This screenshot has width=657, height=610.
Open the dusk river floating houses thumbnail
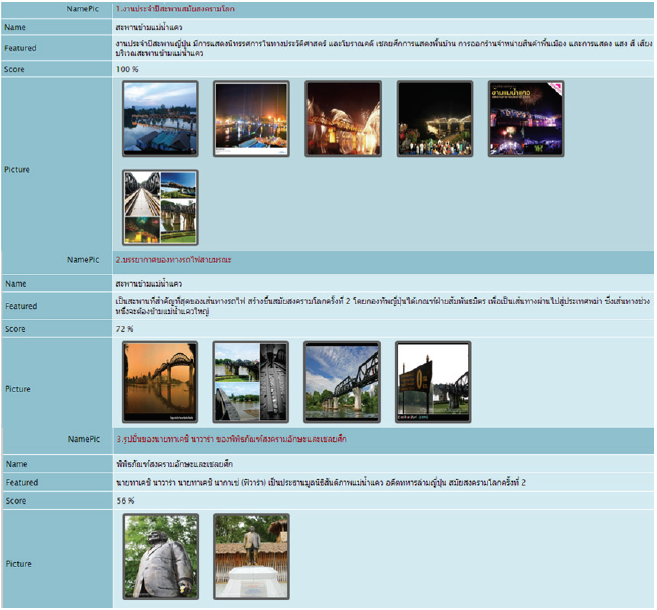click(160, 119)
